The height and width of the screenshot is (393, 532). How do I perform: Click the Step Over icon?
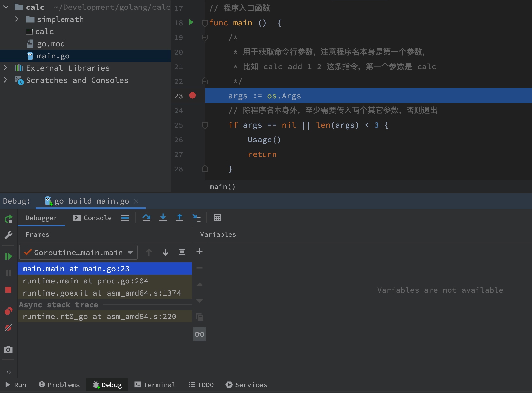pos(147,218)
